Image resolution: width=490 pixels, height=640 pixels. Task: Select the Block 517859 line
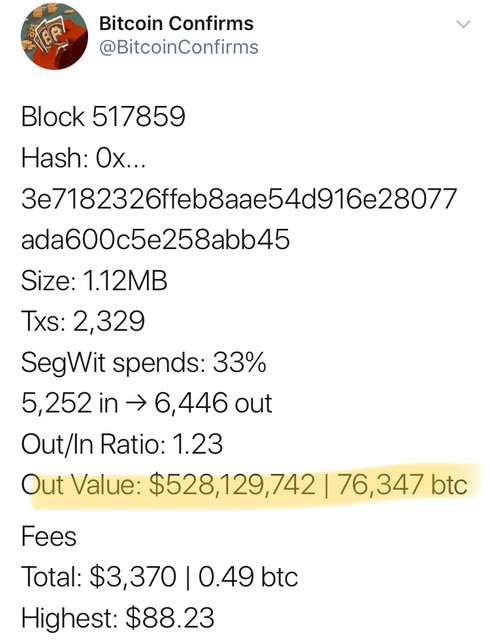click(103, 116)
